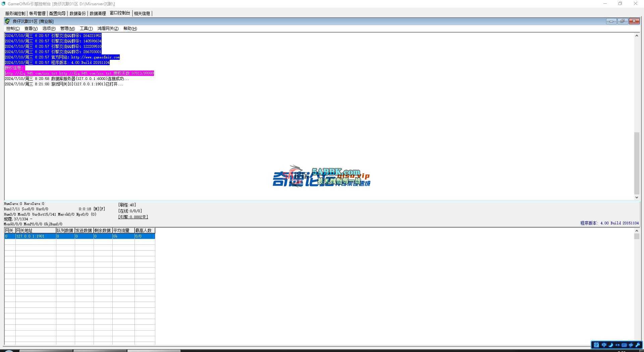The height and width of the screenshot is (352, 644).
Task: Click the 数据库服务器 连接成功 log line
Action: coord(67,79)
